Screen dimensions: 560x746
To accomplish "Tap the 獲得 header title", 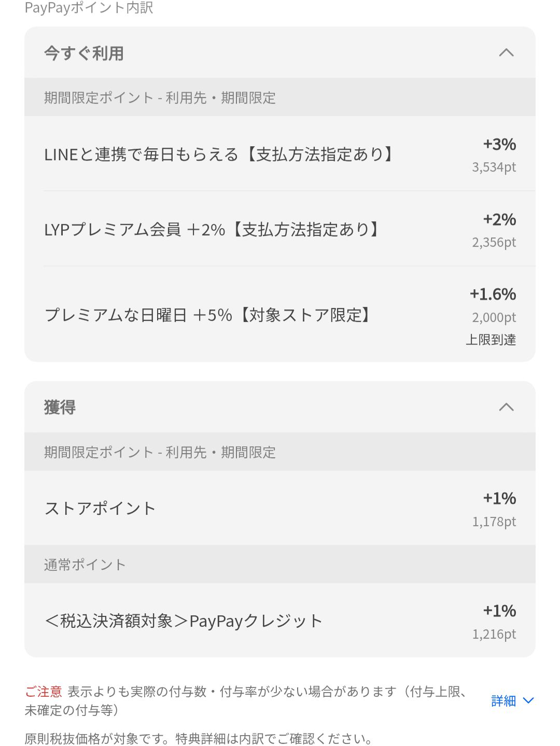I will (x=60, y=407).
